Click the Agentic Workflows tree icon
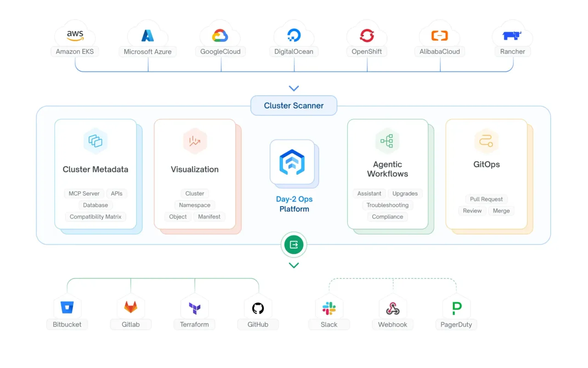 tap(387, 141)
